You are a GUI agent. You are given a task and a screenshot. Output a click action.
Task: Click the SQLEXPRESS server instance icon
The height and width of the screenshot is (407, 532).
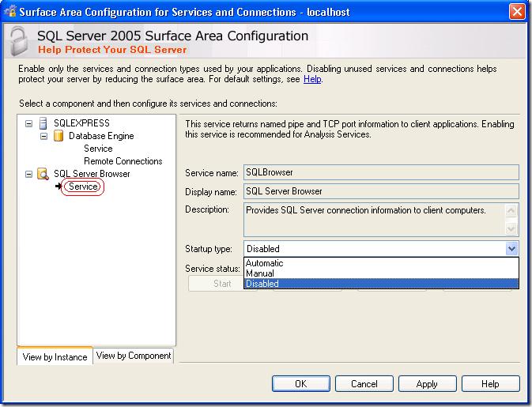pyautogui.click(x=43, y=123)
